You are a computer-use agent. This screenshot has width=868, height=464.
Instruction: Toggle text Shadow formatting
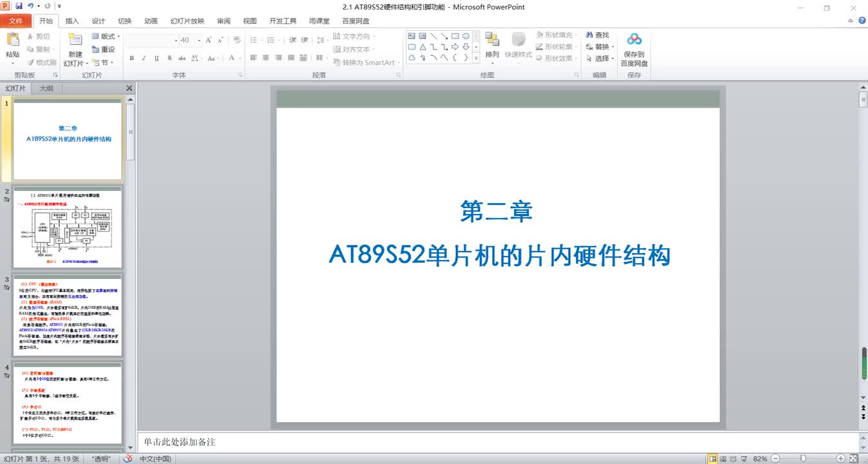(169, 58)
